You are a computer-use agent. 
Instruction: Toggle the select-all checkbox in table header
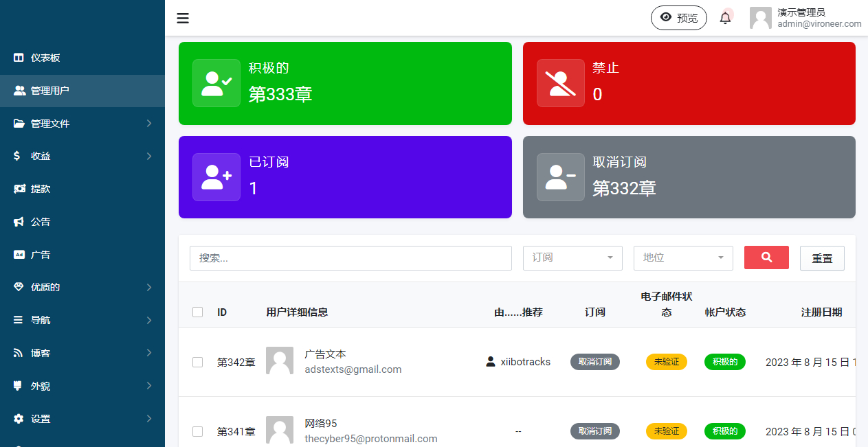point(198,312)
